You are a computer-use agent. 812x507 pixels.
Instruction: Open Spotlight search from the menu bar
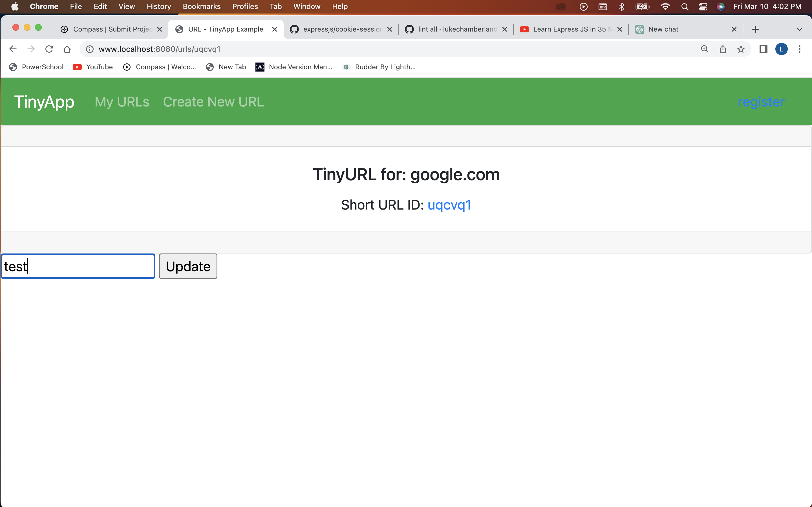tap(685, 6)
